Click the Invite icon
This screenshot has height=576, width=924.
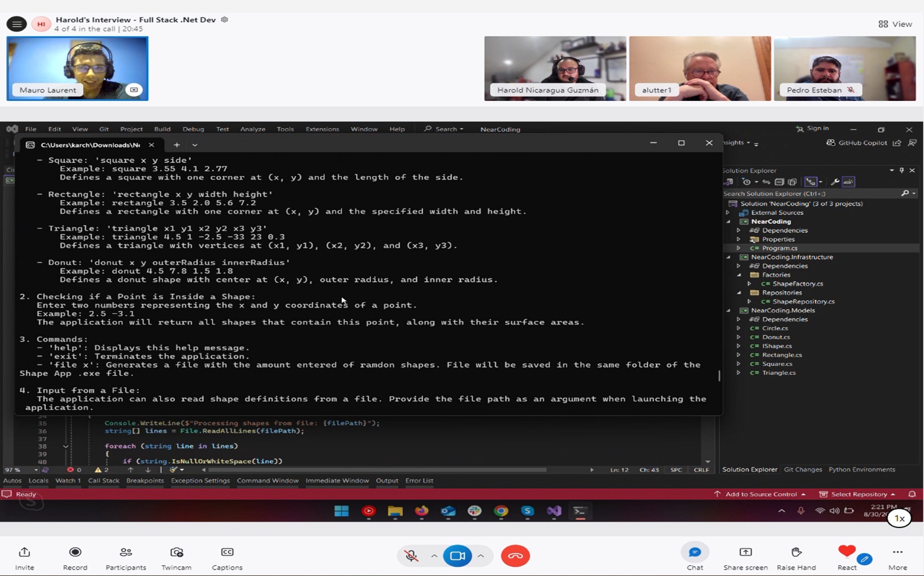pyautogui.click(x=25, y=553)
